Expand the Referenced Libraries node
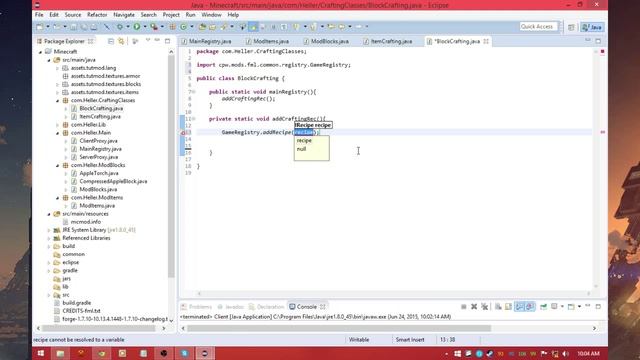 tap(49, 238)
